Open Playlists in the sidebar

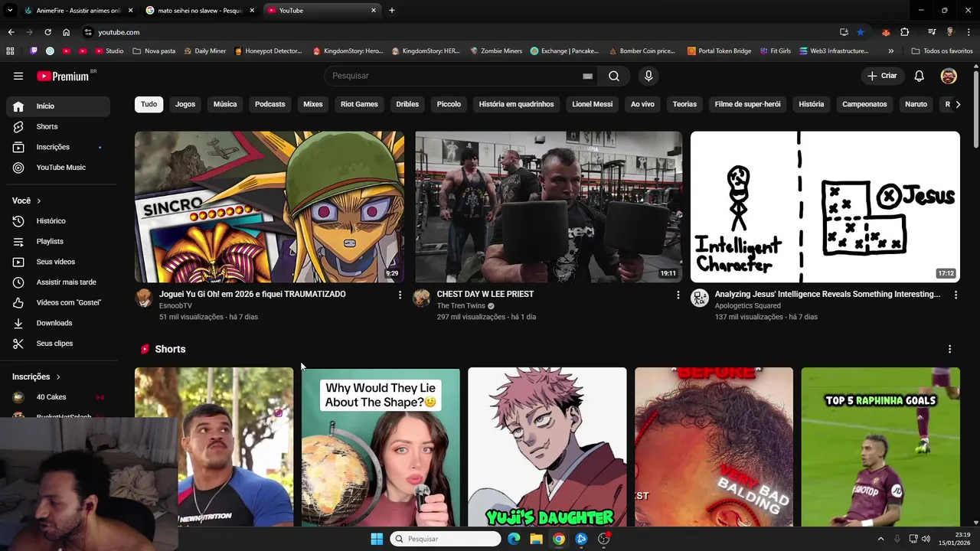tap(58, 241)
